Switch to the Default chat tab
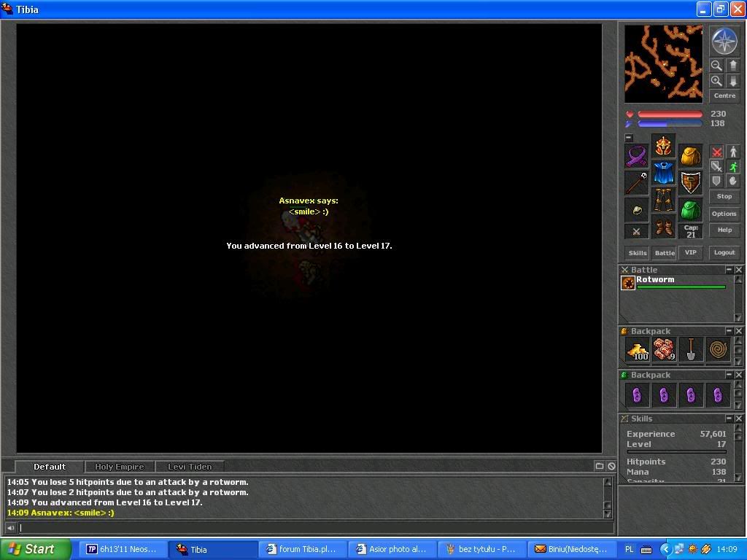 [50, 467]
